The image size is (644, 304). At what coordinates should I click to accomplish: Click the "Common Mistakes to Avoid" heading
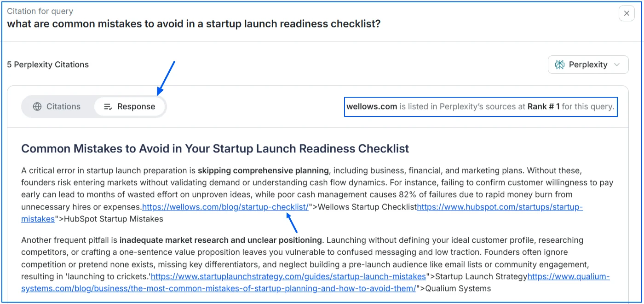point(215,149)
